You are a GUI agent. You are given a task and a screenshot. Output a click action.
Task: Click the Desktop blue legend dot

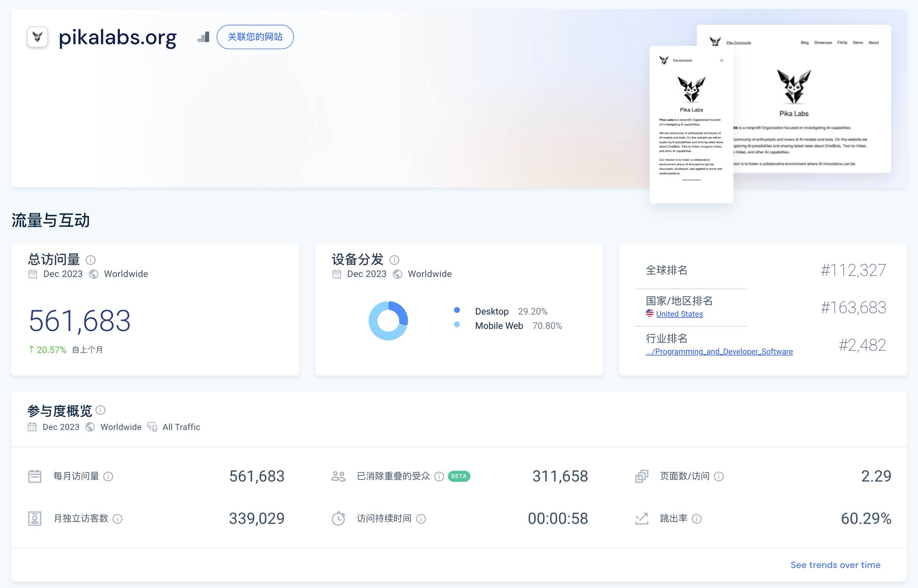pos(457,310)
